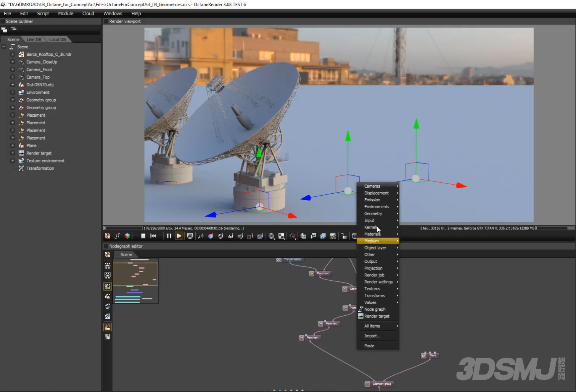Click the export render passes icon
Viewport: 576px width, 392px height.
click(323, 236)
